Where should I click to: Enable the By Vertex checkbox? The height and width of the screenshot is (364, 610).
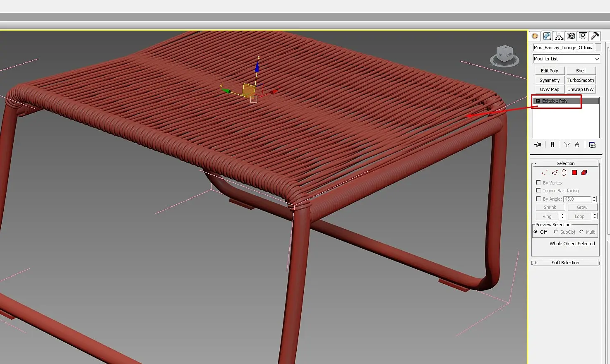click(x=538, y=182)
